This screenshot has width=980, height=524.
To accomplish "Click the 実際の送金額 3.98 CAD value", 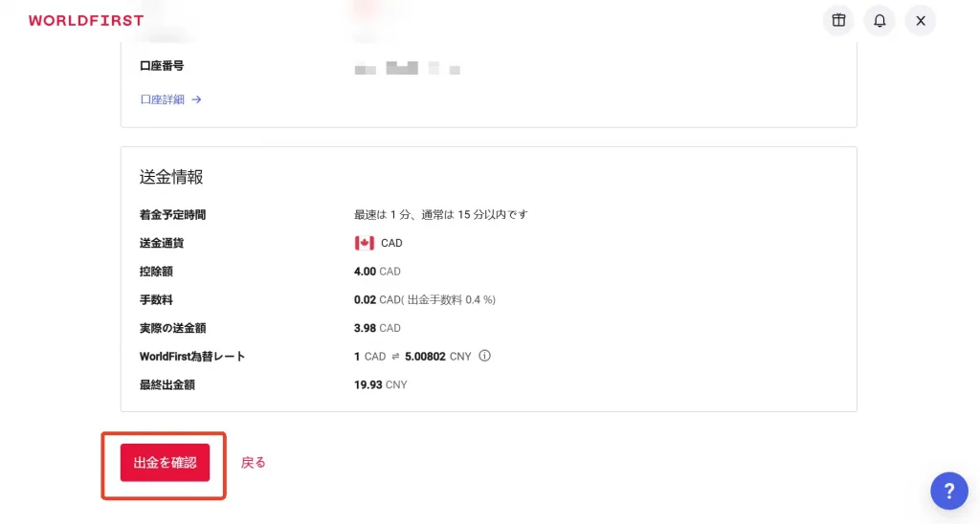I will click(x=377, y=328).
